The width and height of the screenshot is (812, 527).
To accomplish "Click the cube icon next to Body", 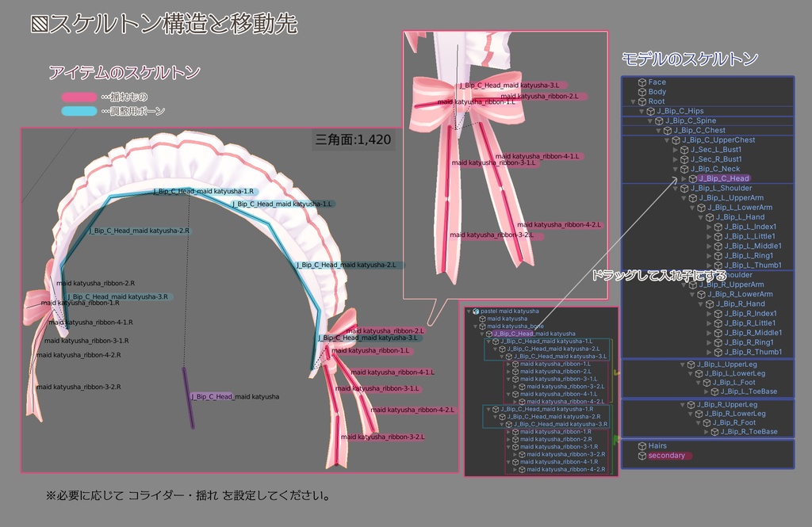I will tap(642, 92).
